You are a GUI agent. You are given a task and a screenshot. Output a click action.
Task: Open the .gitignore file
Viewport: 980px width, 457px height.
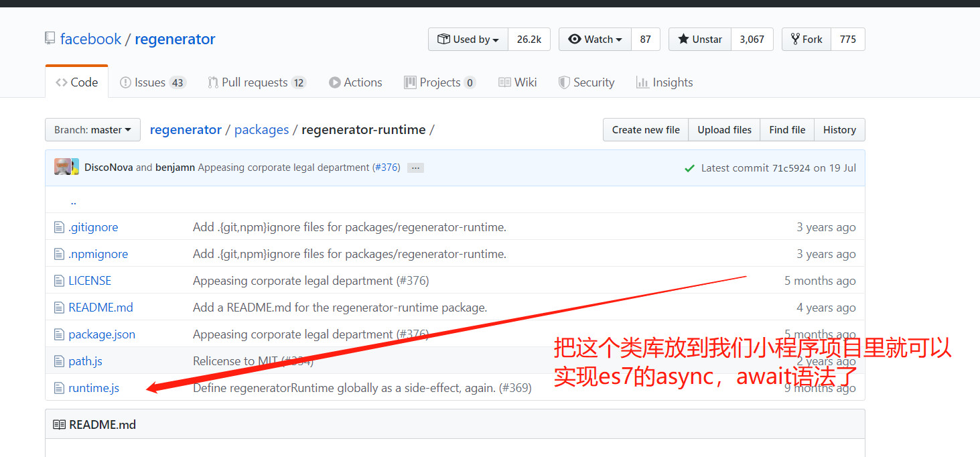[x=93, y=227]
